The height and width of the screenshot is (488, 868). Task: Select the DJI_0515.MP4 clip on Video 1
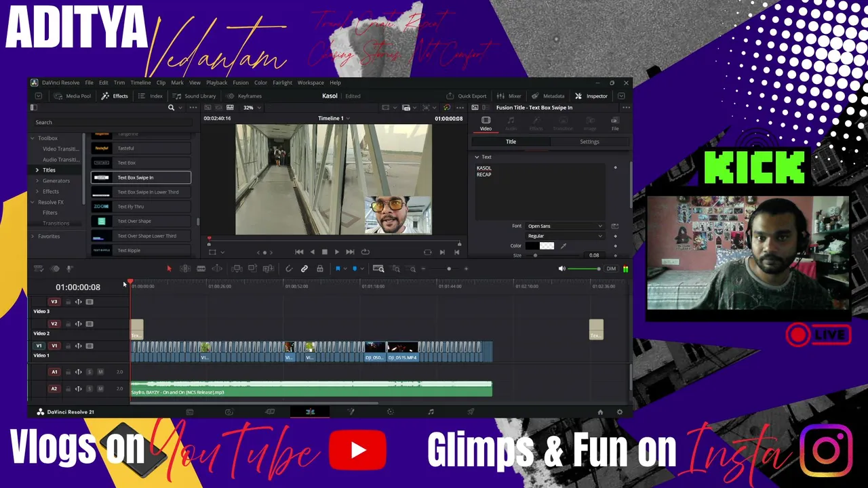(402, 352)
